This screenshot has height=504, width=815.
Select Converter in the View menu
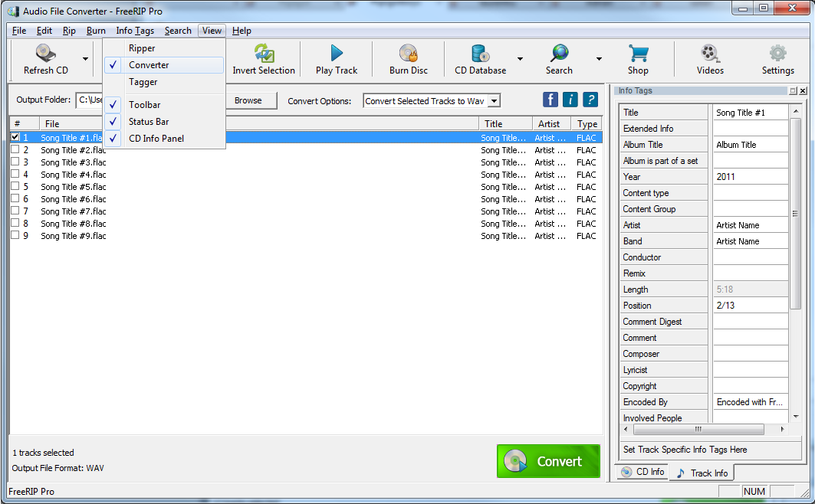tap(164, 65)
